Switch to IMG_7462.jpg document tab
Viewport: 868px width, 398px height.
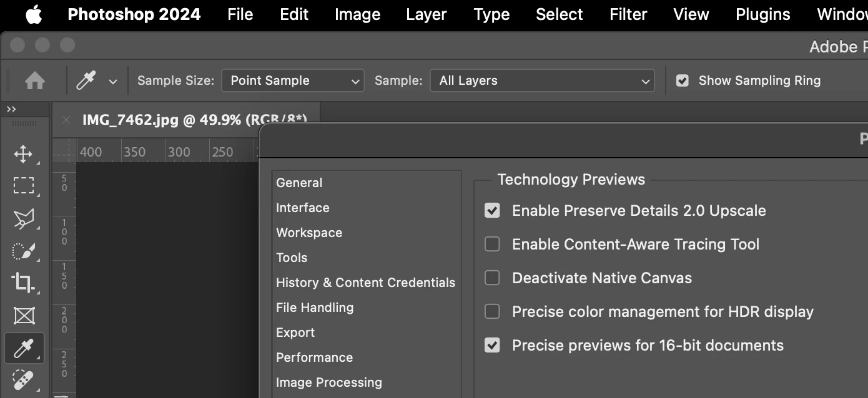pos(187,120)
